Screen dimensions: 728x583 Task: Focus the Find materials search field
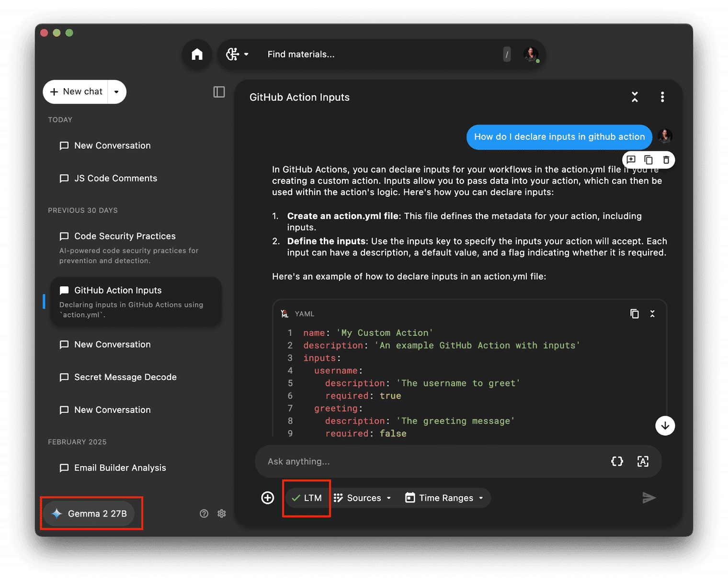pyautogui.click(x=381, y=55)
